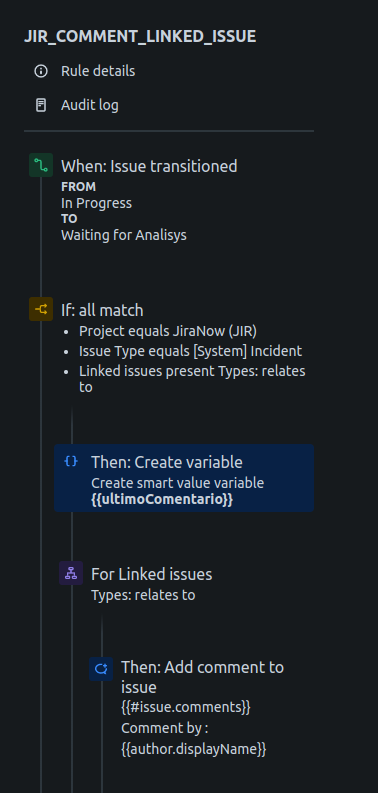378x793 pixels.
Task: Open the Audit log
Action: coord(90,105)
